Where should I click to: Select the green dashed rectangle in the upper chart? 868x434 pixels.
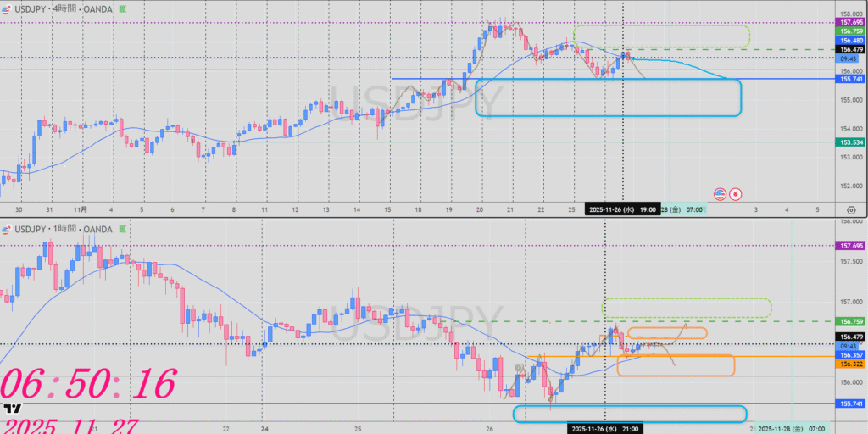coord(661,26)
